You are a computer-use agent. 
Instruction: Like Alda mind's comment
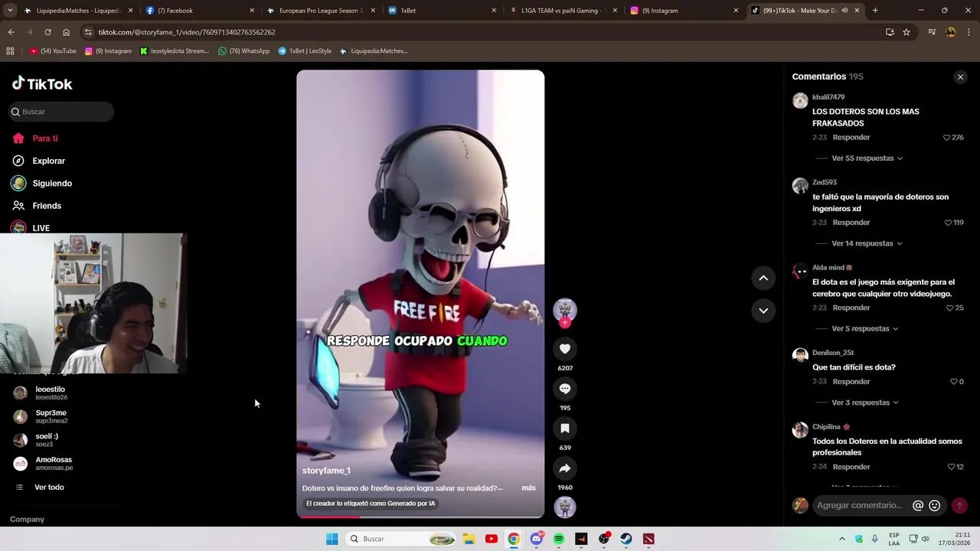point(950,308)
